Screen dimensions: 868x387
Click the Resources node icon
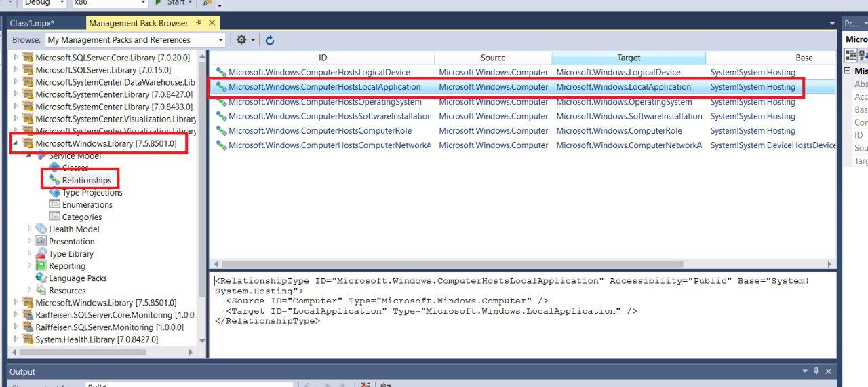41,290
